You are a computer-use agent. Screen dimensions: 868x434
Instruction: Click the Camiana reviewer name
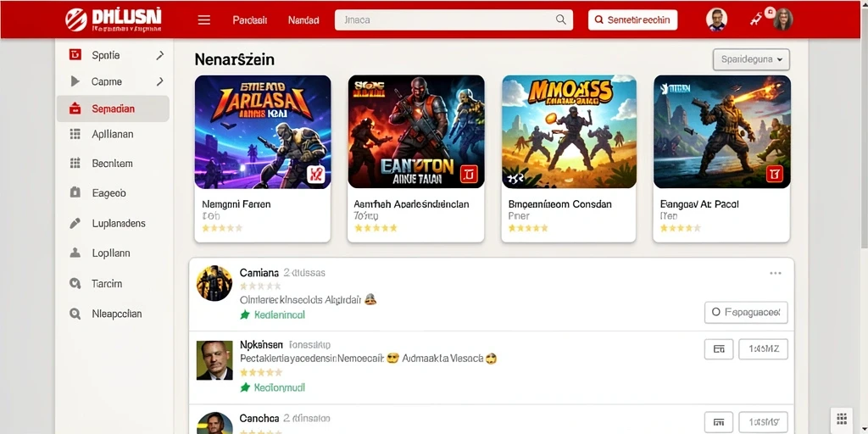pyautogui.click(x=259, y=272)
